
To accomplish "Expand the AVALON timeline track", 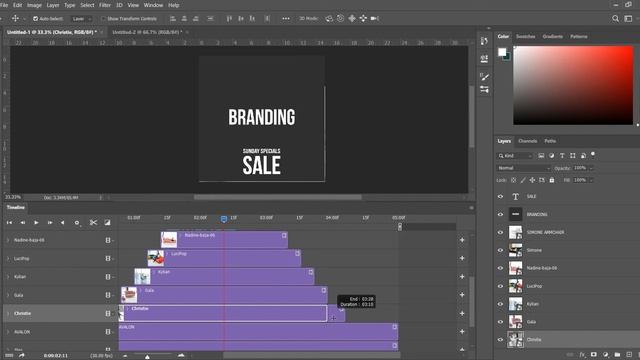I will pyautogui.click(x=8, y=332).
